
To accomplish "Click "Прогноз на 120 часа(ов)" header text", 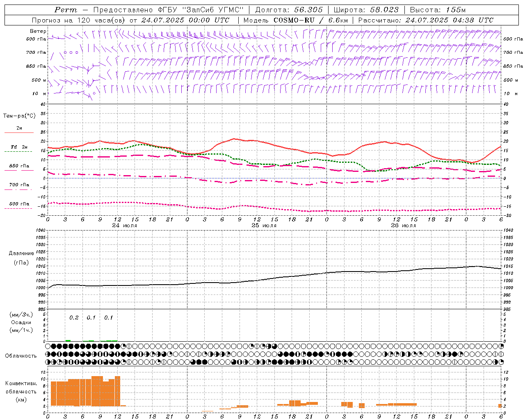I will pos(79,20).
